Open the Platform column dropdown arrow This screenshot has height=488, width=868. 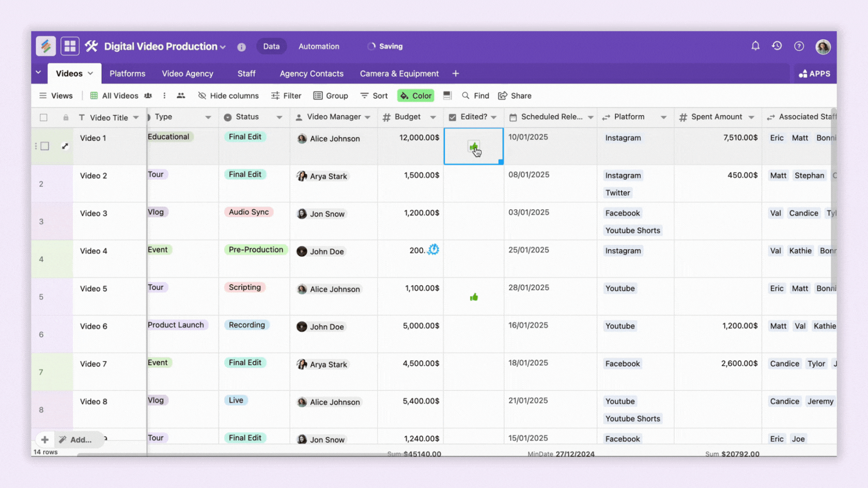click(663, 117)
